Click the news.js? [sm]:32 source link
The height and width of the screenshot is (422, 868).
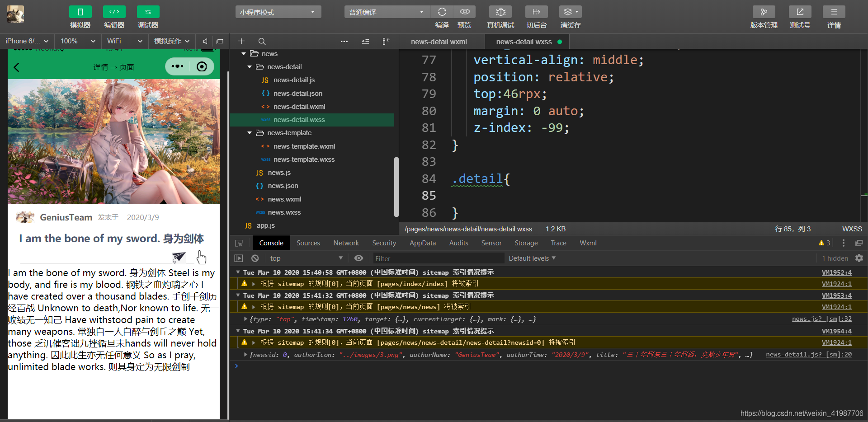click(822, 319)
